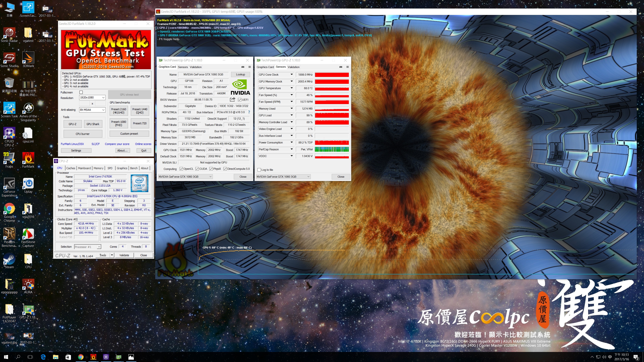Click PerfCap Reason green bar graph

pyautogui.click(x=332, y=149)
